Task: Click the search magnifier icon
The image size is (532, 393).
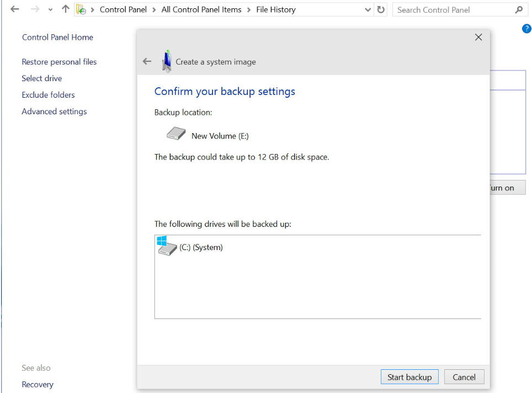Action: tap(519, 10)
